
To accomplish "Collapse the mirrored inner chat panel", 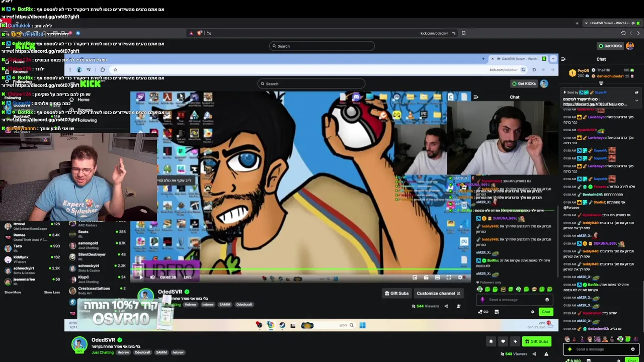I will [476, 97].
